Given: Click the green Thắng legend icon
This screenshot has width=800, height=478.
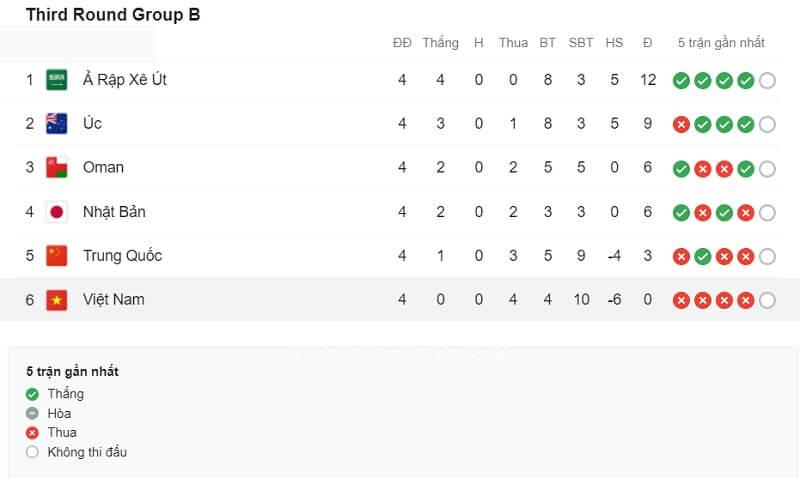Looking at the screenshot, I should [x=33, y=394].
